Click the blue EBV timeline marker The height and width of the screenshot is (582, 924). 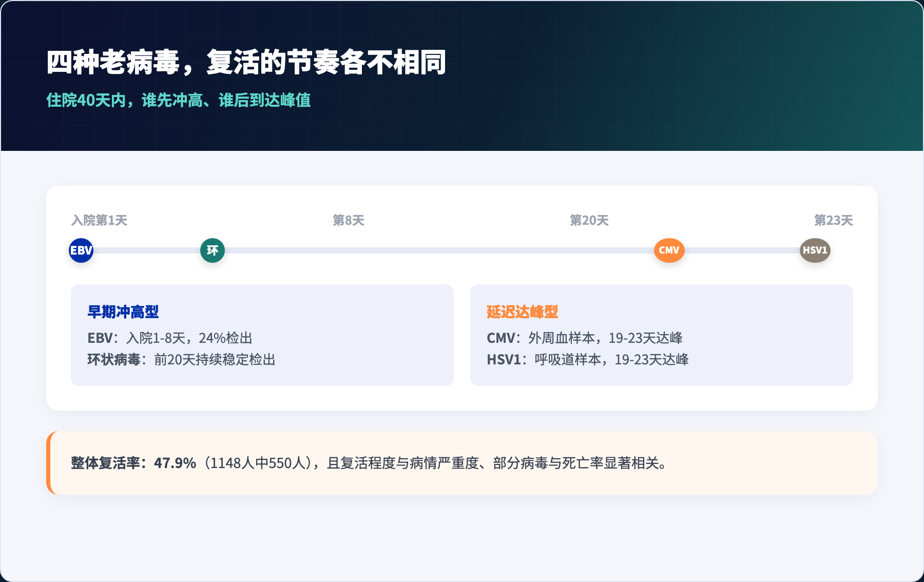click(81, 250)
